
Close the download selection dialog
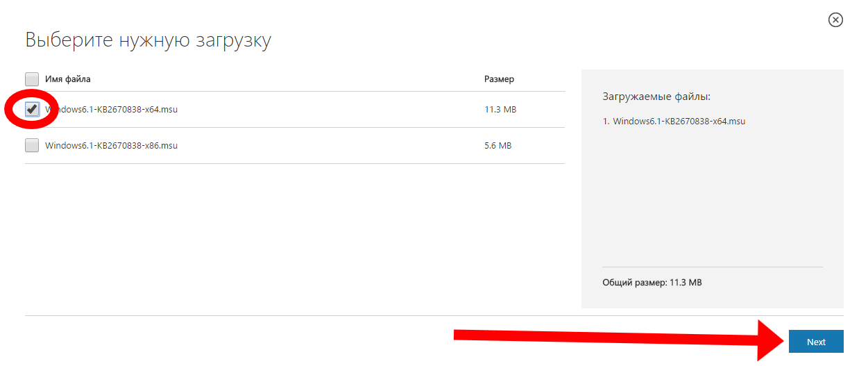click(x=835, y=20)
